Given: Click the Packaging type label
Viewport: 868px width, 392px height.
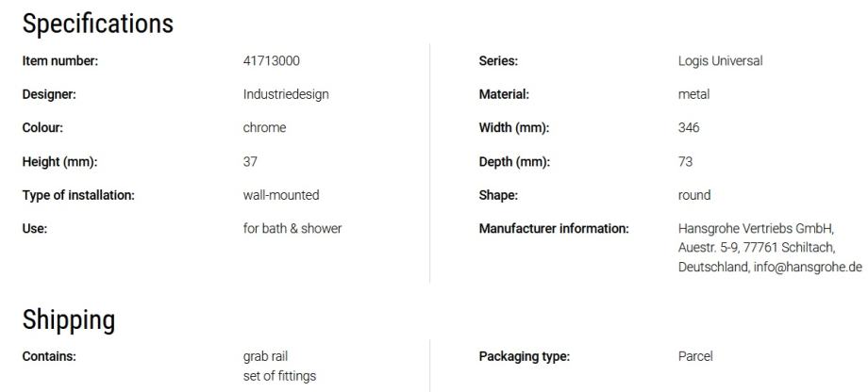Looking at the screenshot, I should tap(525, 356).
